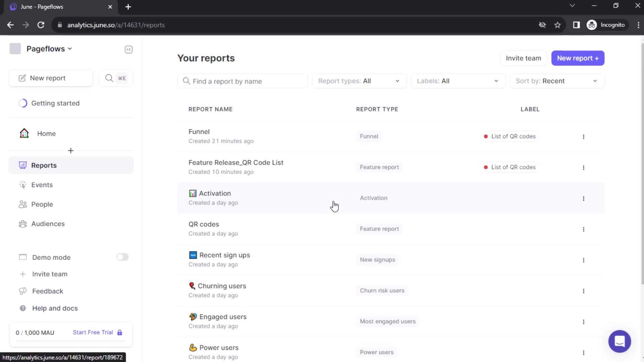Focus Find a report by name field

point(243,81)
